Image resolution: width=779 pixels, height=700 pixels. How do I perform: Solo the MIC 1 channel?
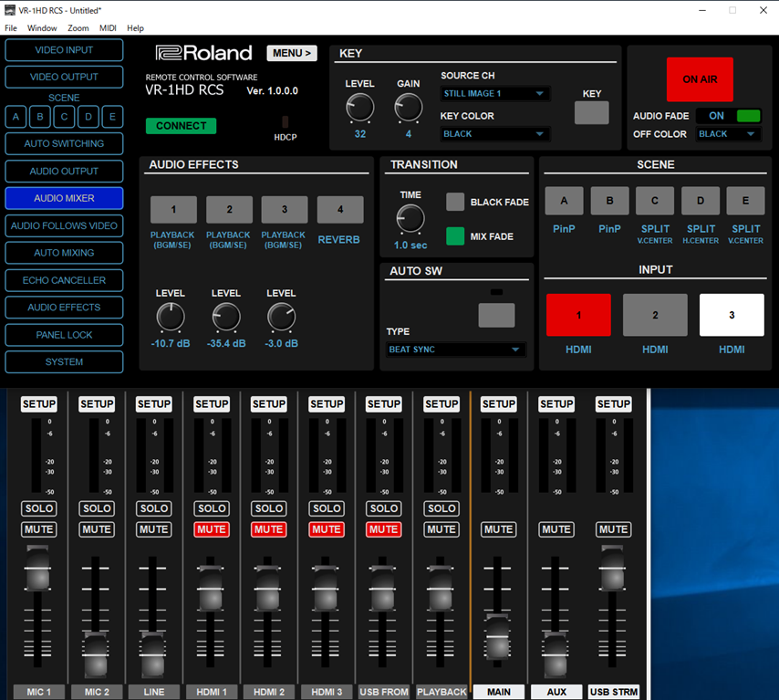click(38, 508)
